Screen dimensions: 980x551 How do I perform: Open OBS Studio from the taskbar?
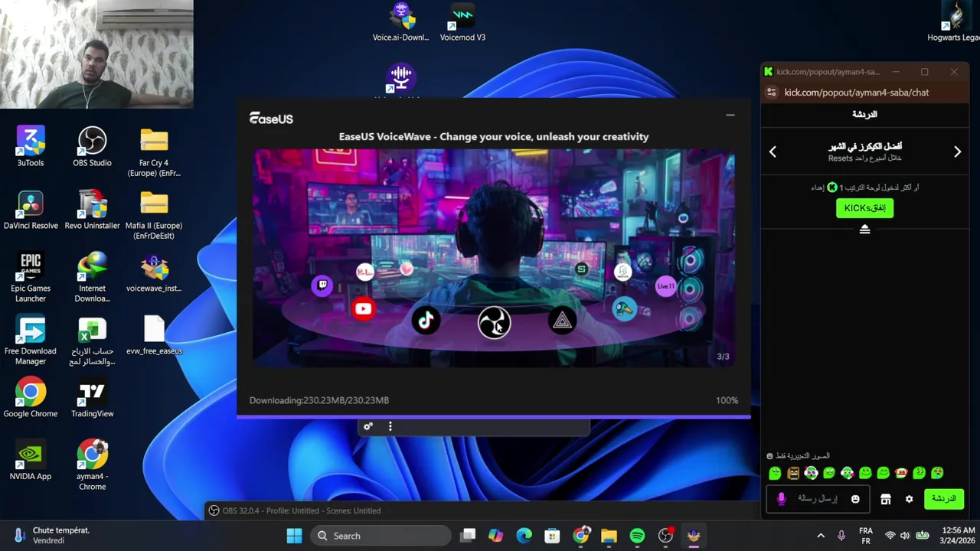pyautogui.click(x=665, y=536)
